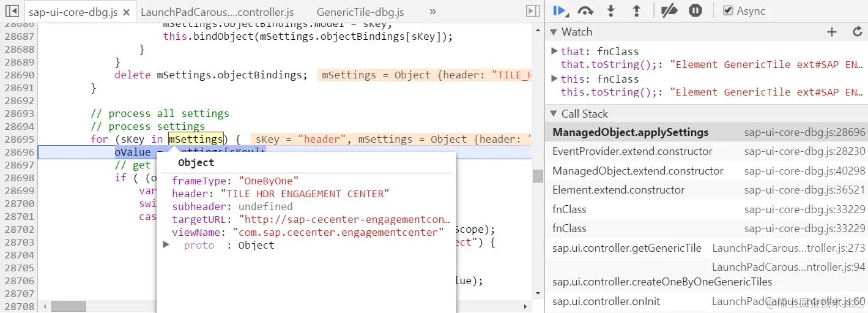Step out of current function

coord(636,10)
